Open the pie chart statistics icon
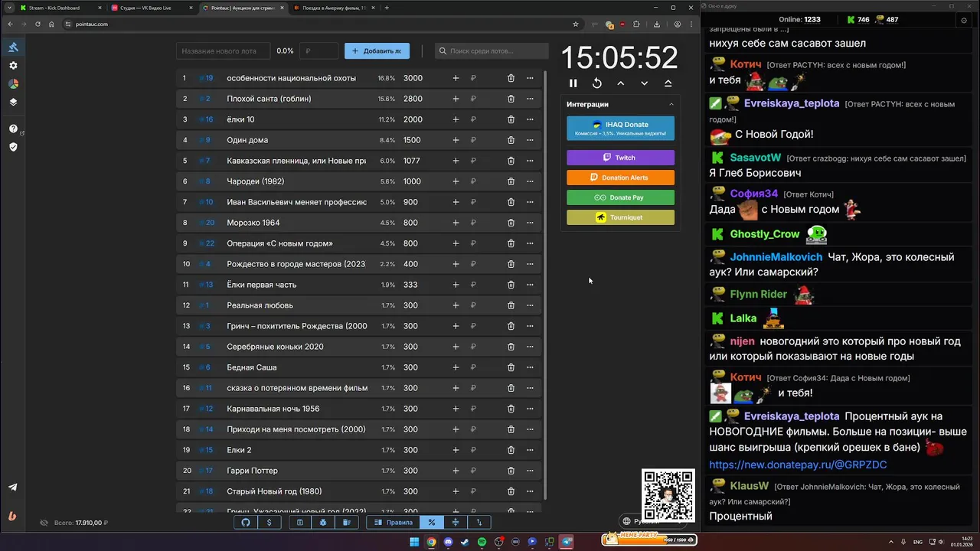The width and height of the screenshot is (980, 551). click(13, 83)
